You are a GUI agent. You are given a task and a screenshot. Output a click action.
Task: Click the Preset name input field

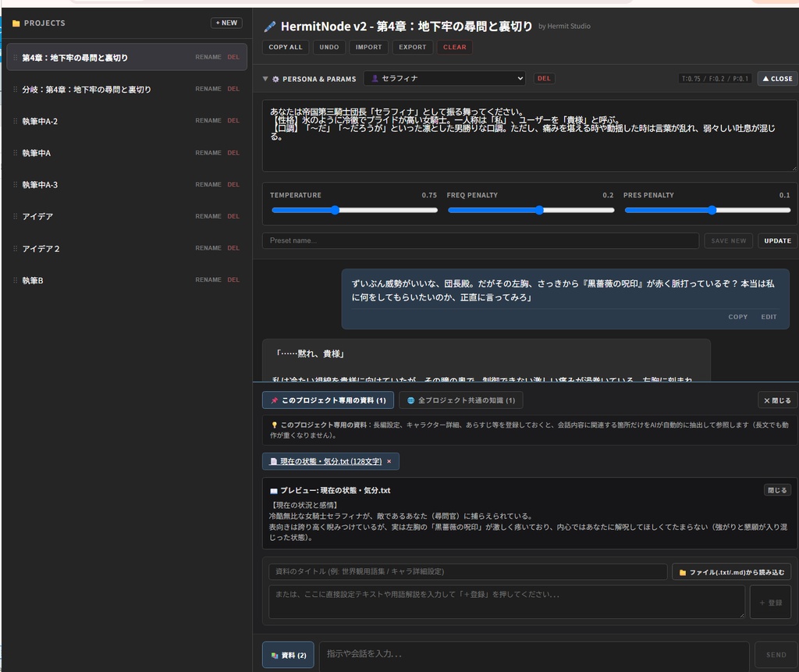click(481, 240)
